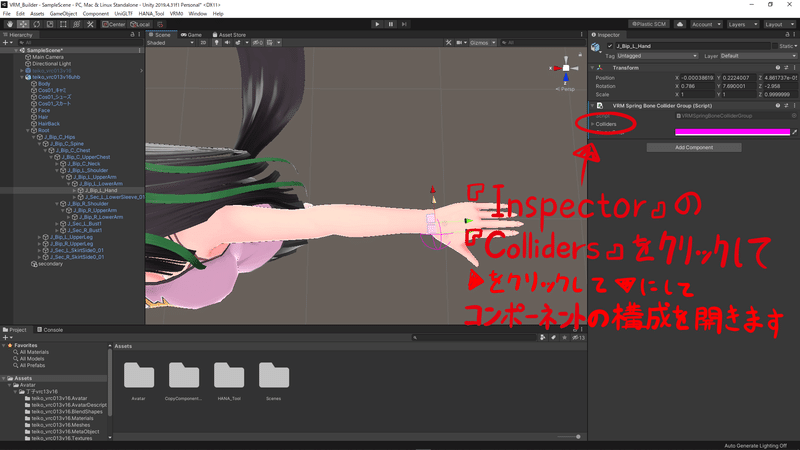Open the Component menu
This screenshot has width=800, height=450.
coord(95,14)
